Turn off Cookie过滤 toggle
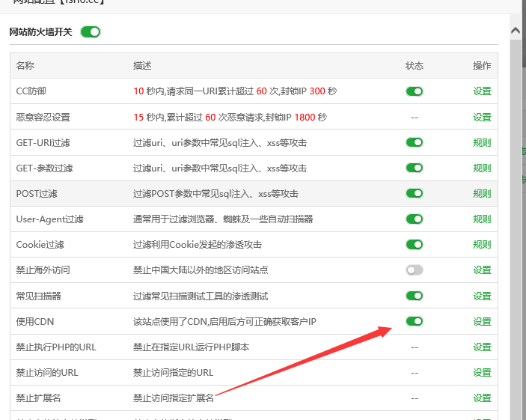526x420 pixels. 414,245
